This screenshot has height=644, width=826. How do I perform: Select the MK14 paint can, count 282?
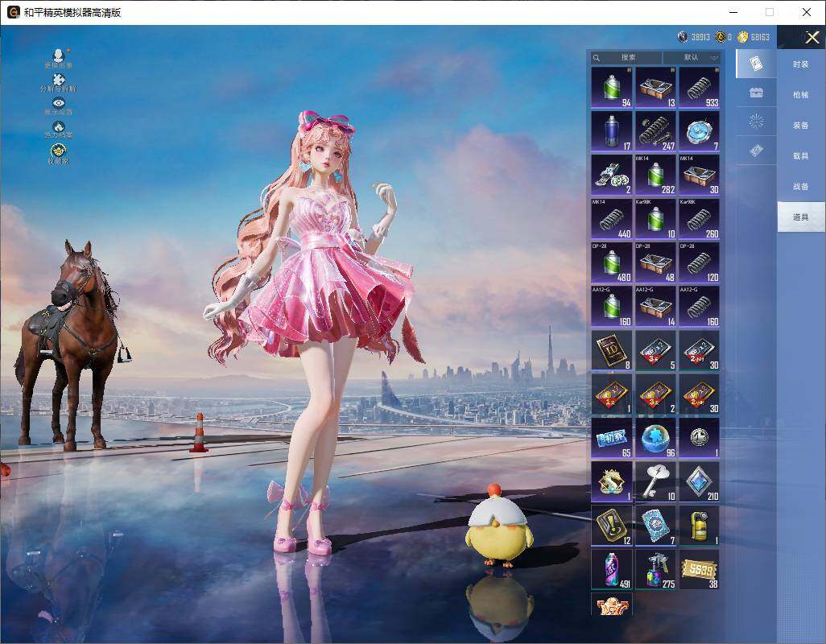click(655, 175)
